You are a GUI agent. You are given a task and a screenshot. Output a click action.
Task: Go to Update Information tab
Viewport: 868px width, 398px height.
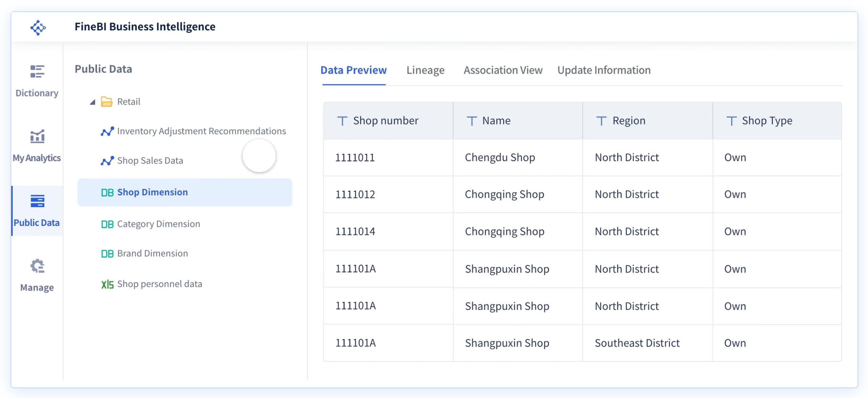click(604, 70)
